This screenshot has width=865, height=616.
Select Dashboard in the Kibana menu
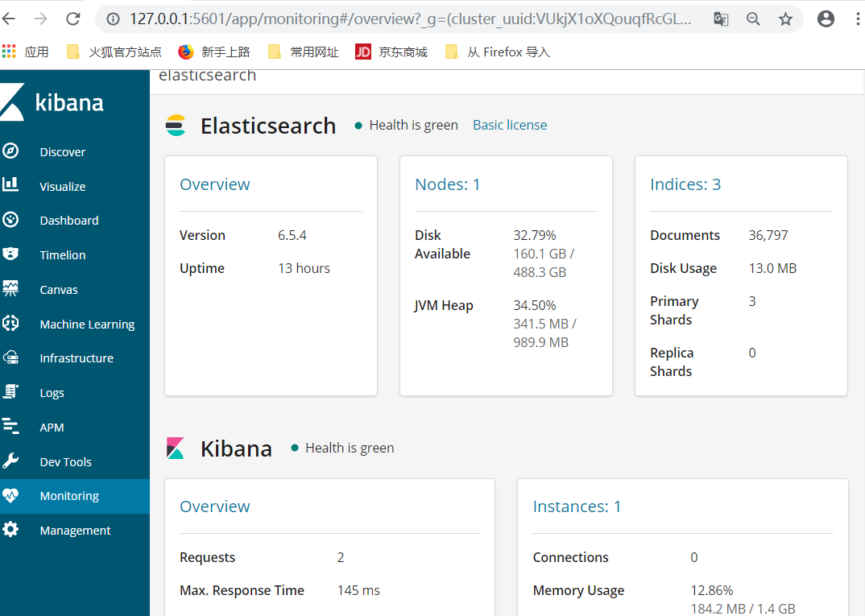click(69, 221)
